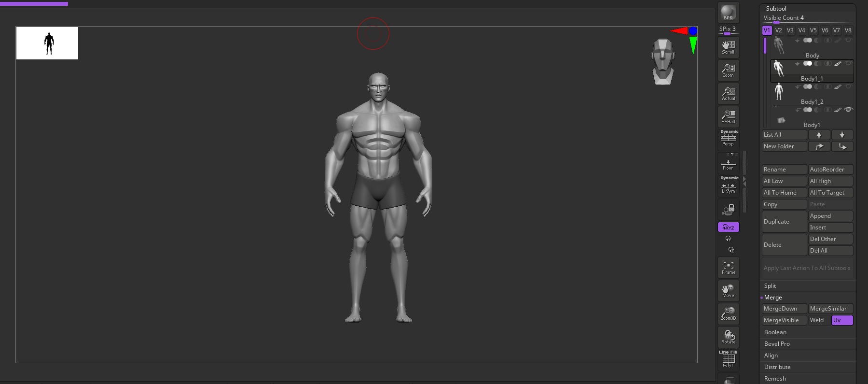Adjust the SPix slider
This screenshot has height=384, width=868.
point(728,30)
